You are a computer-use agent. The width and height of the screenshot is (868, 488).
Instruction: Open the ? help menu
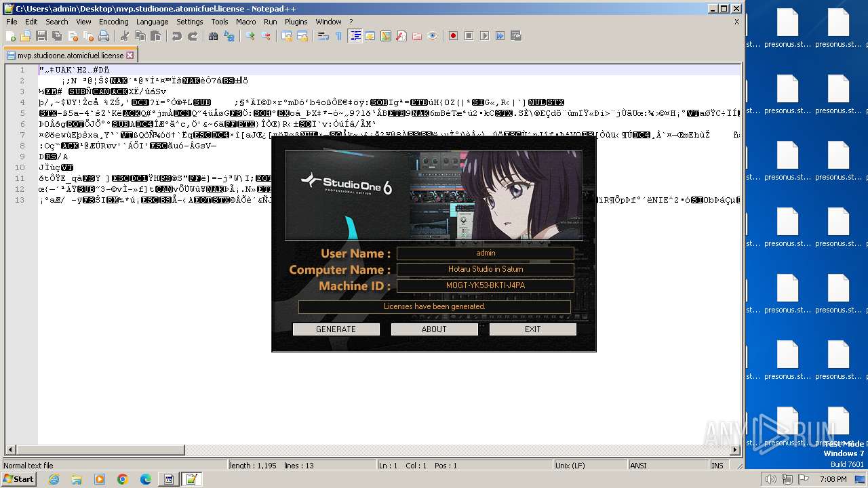tap(351, 22)
